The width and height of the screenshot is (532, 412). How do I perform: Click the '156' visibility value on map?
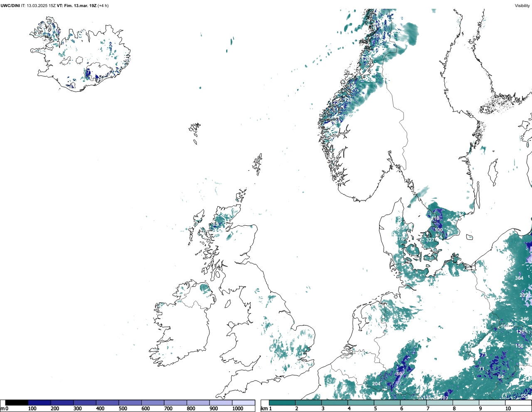[520, 346]
